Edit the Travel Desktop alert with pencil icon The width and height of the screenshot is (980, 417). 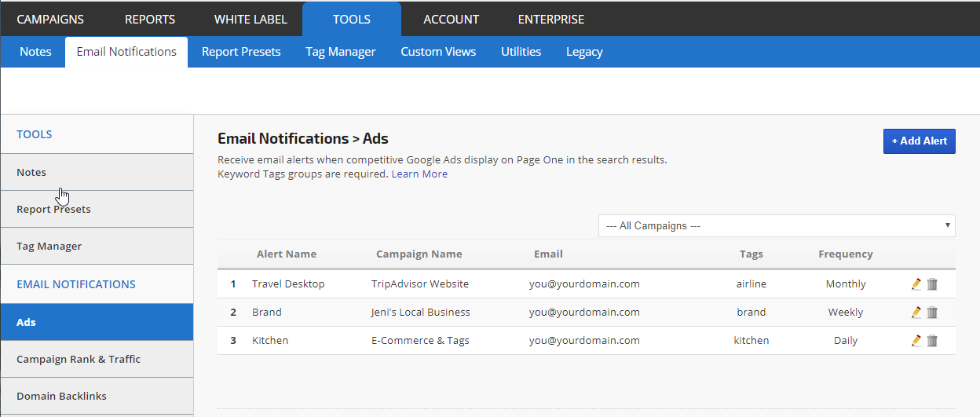916,284
